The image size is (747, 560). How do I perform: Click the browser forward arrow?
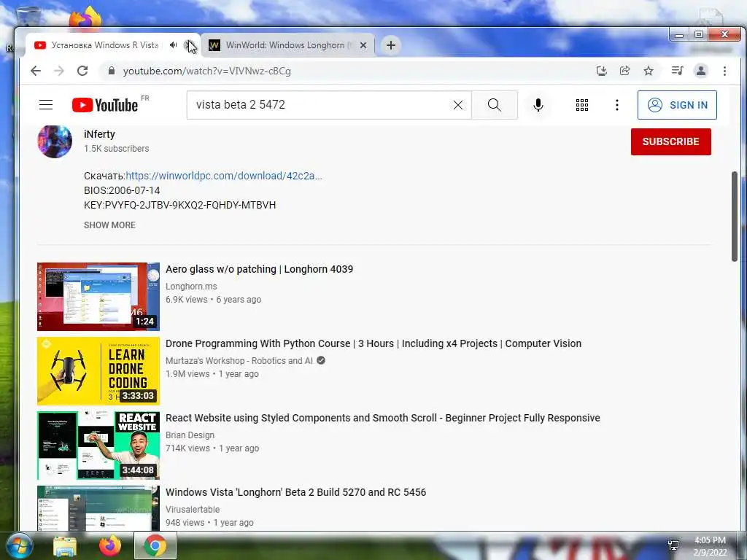(59, 71)
